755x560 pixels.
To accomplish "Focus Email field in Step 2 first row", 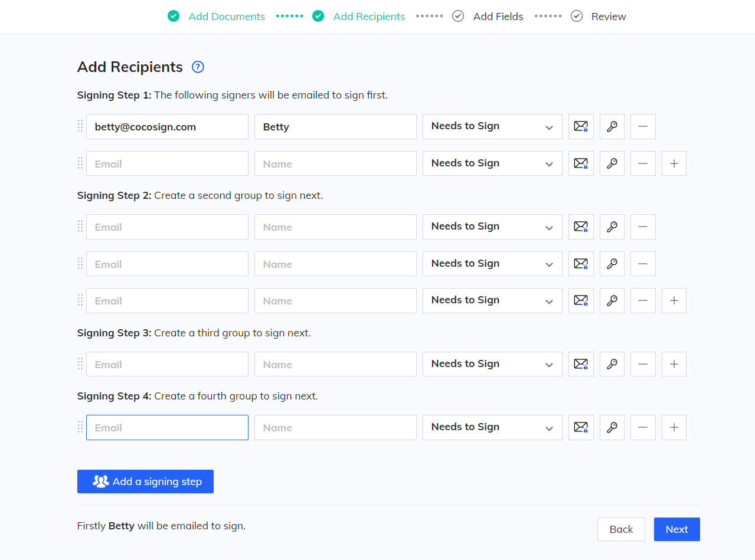I will (x=167, y=227).
